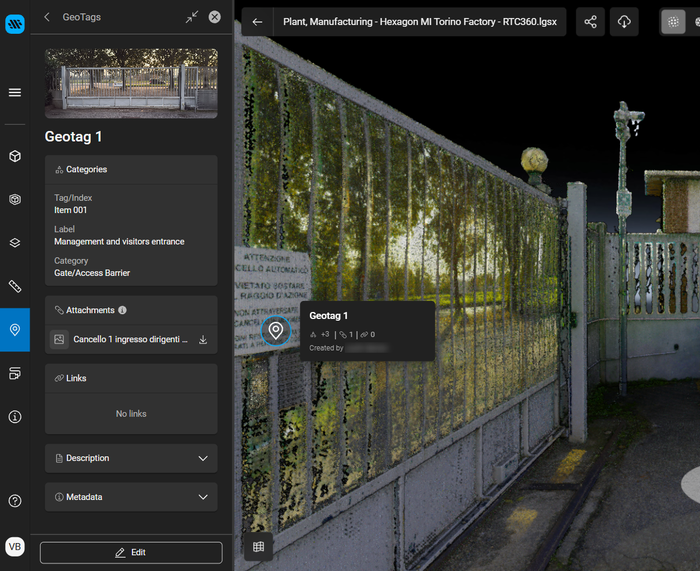Click the Categories section header
Viewport: 700px width, 571px height.
pos(131,170)
